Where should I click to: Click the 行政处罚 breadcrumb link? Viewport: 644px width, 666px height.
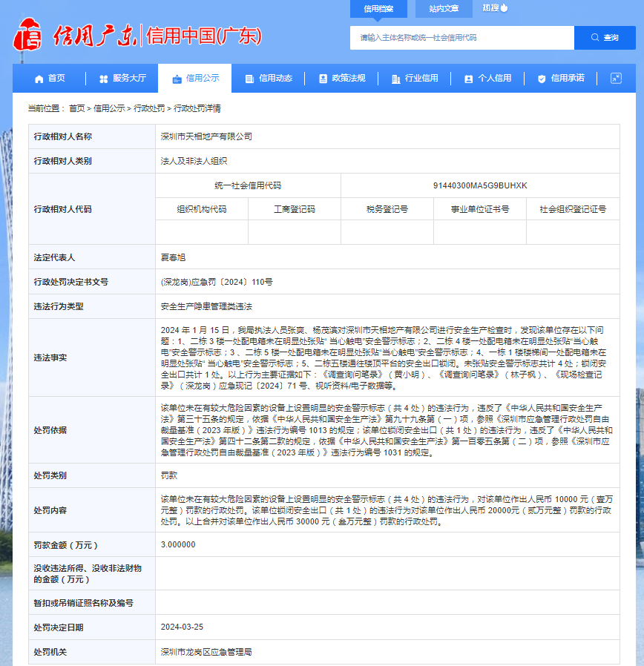pyautogui.click(x=149, y=109)
